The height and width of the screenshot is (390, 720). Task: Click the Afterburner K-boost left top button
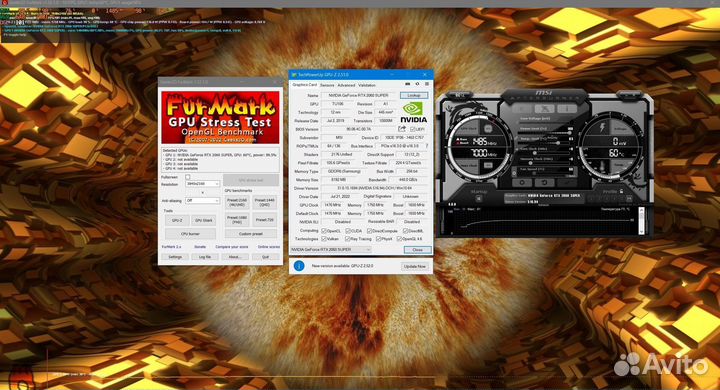point(522,109)
